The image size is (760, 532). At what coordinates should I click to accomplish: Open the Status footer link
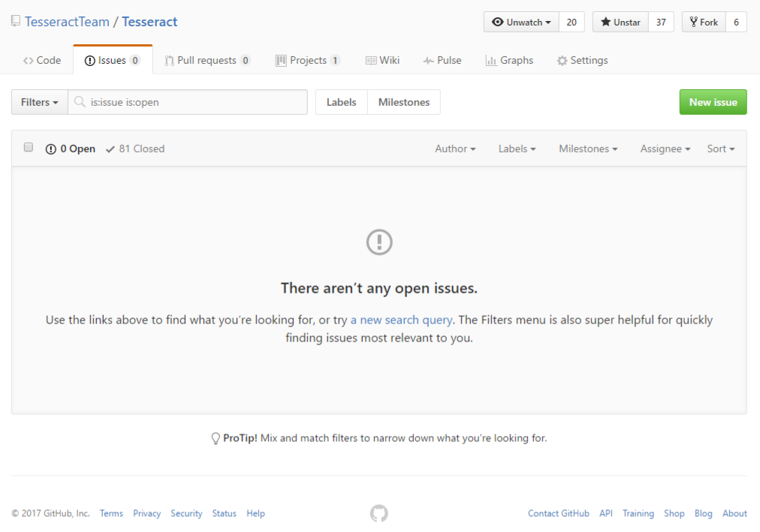point(224,513)
